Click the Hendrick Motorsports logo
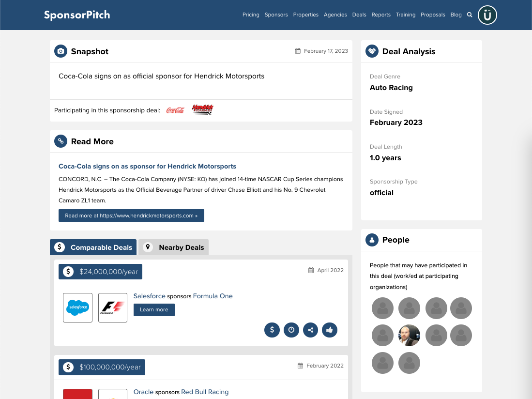This screenshot has height=399, width=532. point(202,109)
